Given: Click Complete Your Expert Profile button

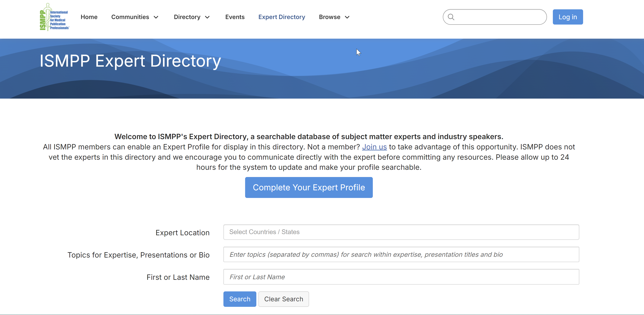Looking at the screenshot, I should click(309, 187).
